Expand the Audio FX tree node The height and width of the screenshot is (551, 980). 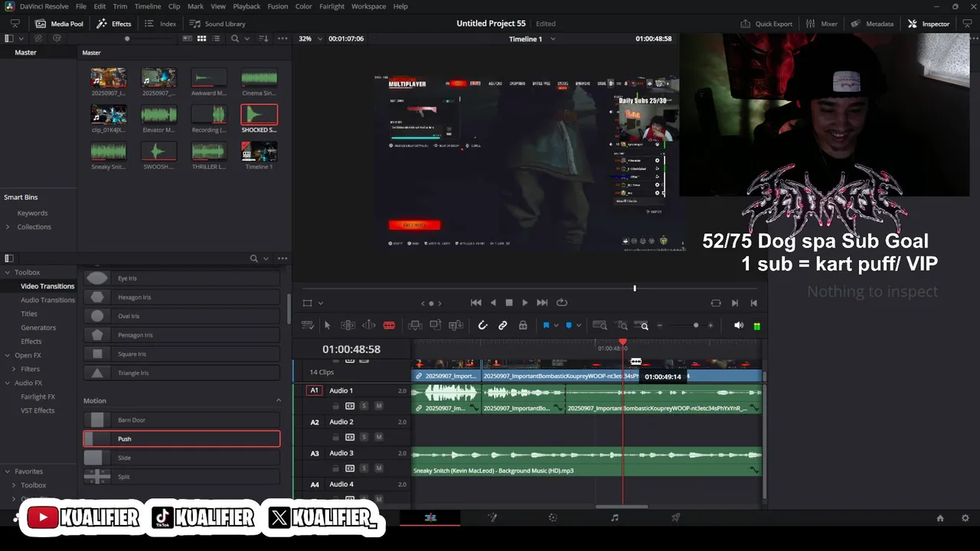(x=8, y=383)
